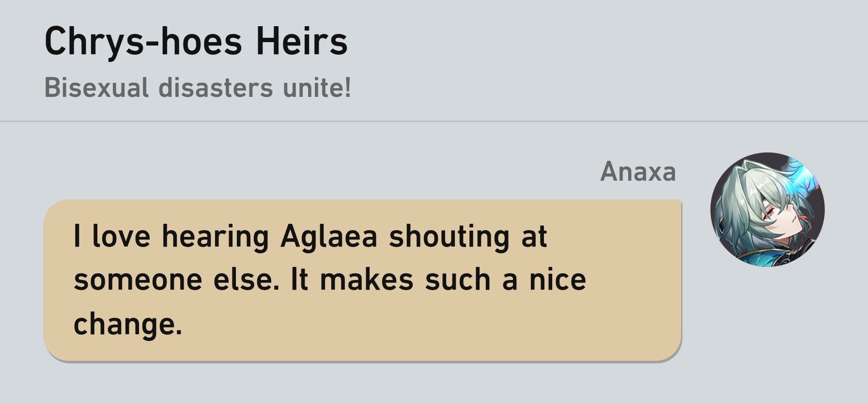Click Anaxa's profile avatar

(x=767, y=210)
